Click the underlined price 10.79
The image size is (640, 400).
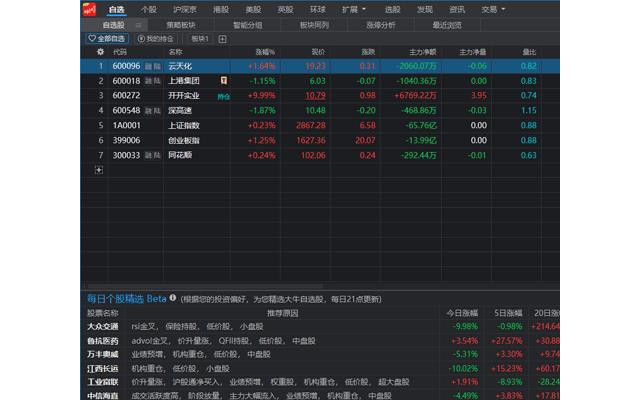click(x=316, y=96)
